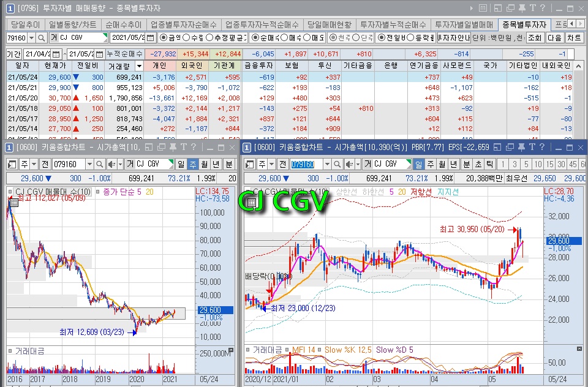Screen dimensions: 588x387
Task: Open 업종별투자자순매수 tab
Action: 184,24
